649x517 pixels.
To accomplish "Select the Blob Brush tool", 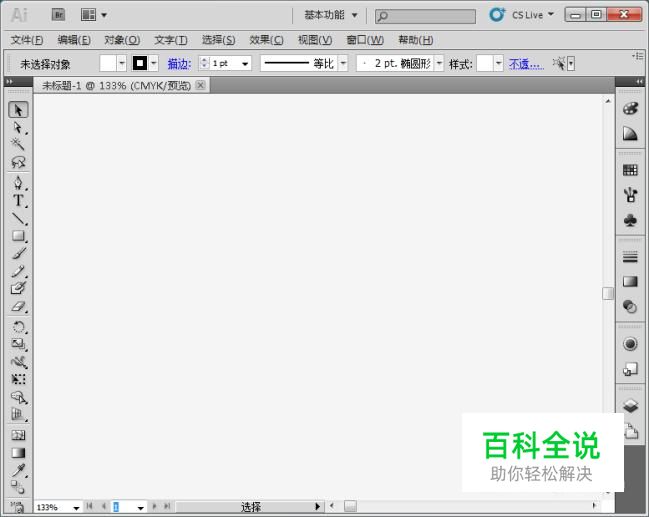I will [18, 288].
